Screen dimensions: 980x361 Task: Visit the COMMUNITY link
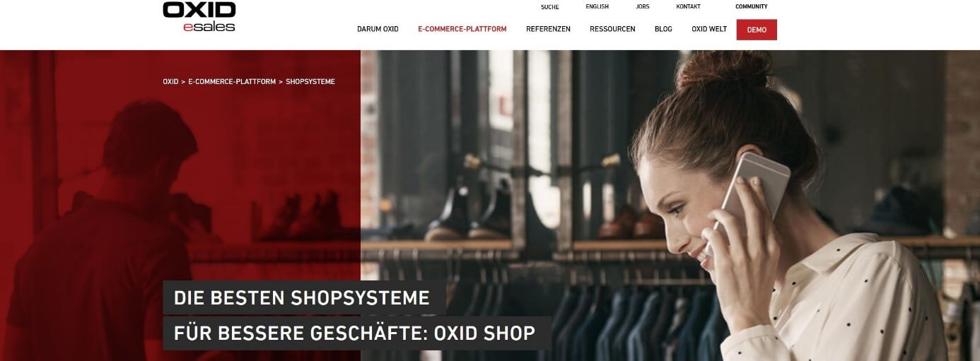point(751,7)
